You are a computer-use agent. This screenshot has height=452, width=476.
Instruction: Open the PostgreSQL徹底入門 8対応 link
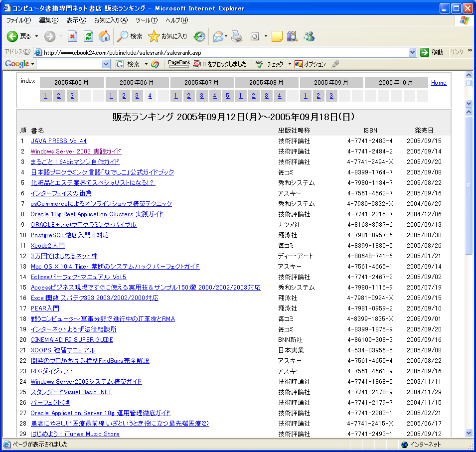pos(70,235)
